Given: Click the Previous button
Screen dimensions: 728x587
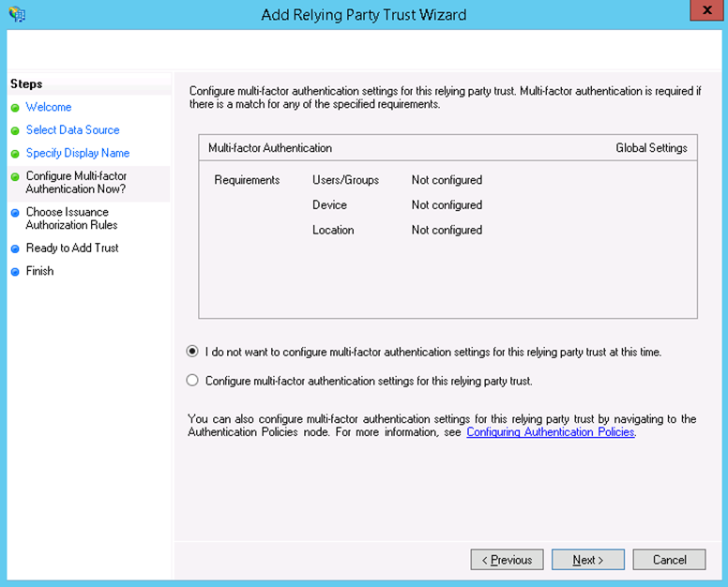Looking at the screenshot, I should coord(507,560).
